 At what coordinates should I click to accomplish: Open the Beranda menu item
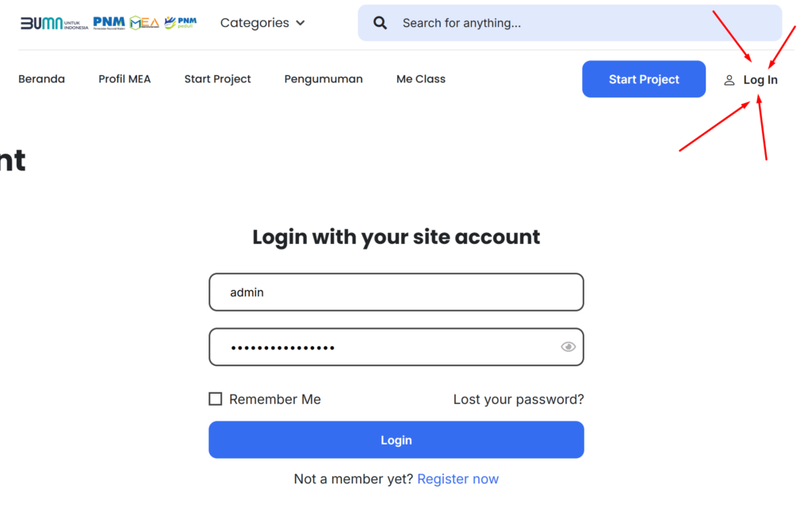[x=41, y=79]
